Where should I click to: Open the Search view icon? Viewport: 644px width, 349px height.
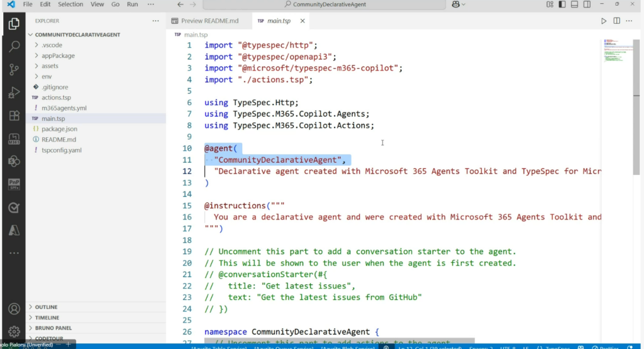(x=14, y=46)
